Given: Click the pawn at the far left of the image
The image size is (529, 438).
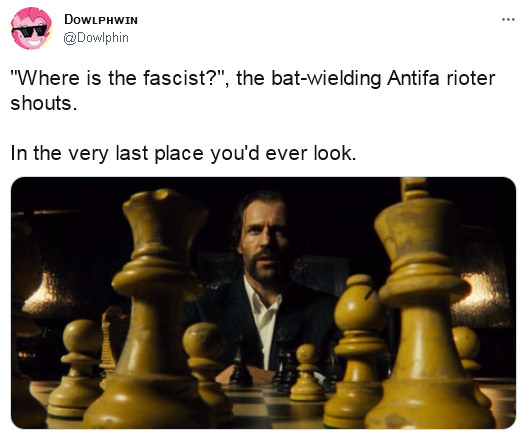Looking at the screenshot, I should [x=75, y=368].
